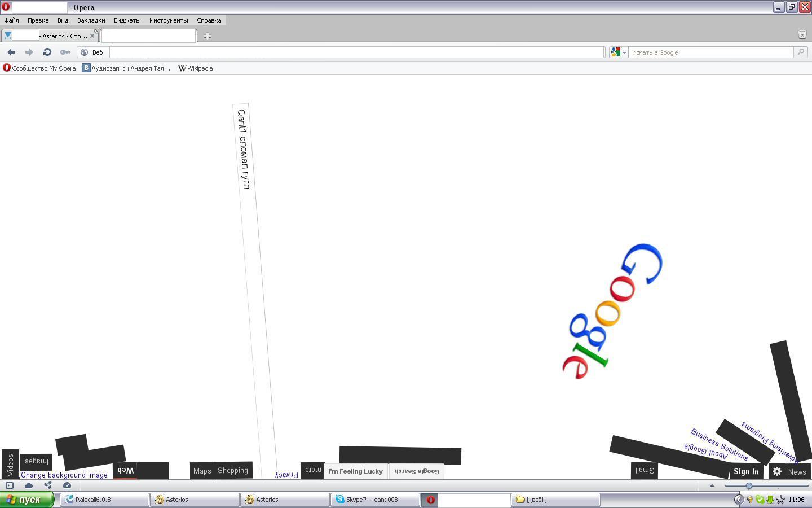Open a new tab with plus button

(x=207, y=36)
